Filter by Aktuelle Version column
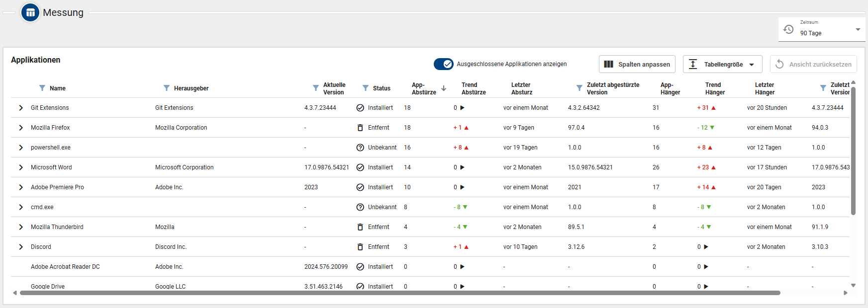Image resolution: width=868 pixels, height=308 pixels. pyautogui.click(x=316, y=88)
